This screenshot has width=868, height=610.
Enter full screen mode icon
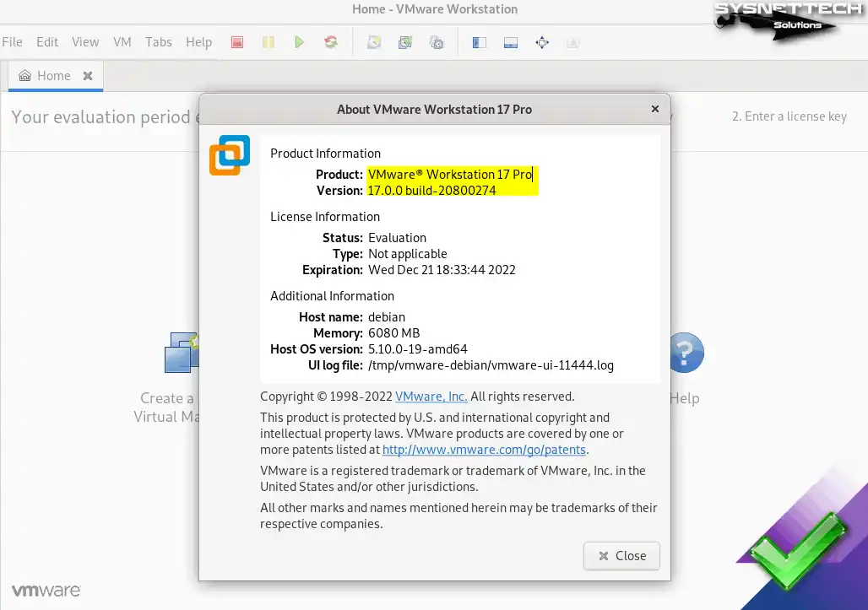(x=542, y=42)
